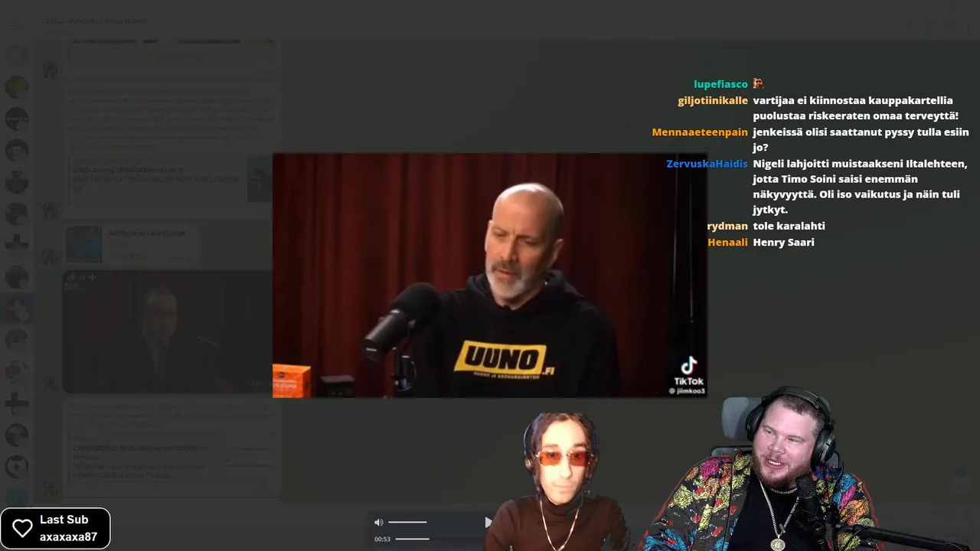Seek using the progress bar beside 00:53

[x=412, y=539]
